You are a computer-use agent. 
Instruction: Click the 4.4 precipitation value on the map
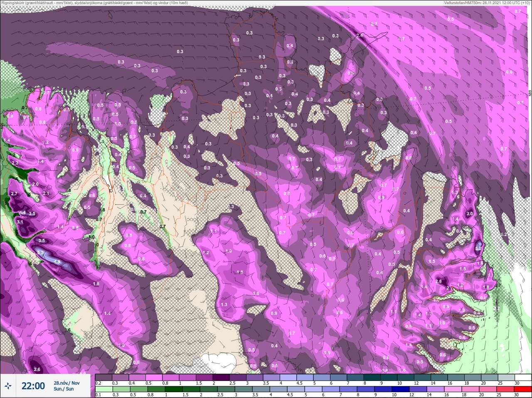(22, 213)
